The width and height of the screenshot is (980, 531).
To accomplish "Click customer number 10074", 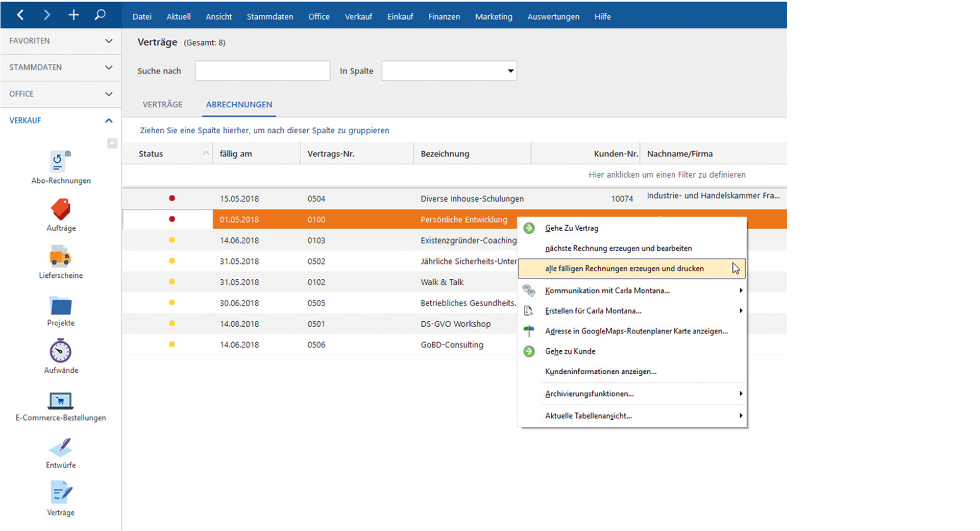I will coord(622,199).
